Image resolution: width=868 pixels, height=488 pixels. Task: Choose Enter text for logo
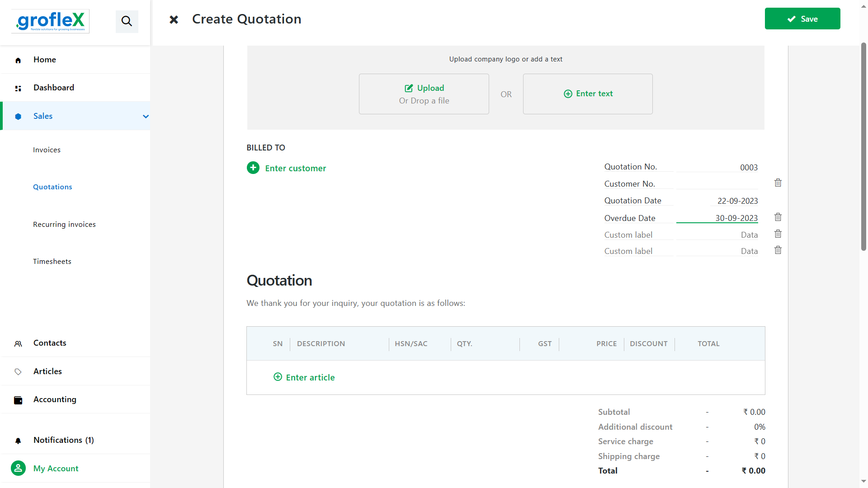point(588,94)
